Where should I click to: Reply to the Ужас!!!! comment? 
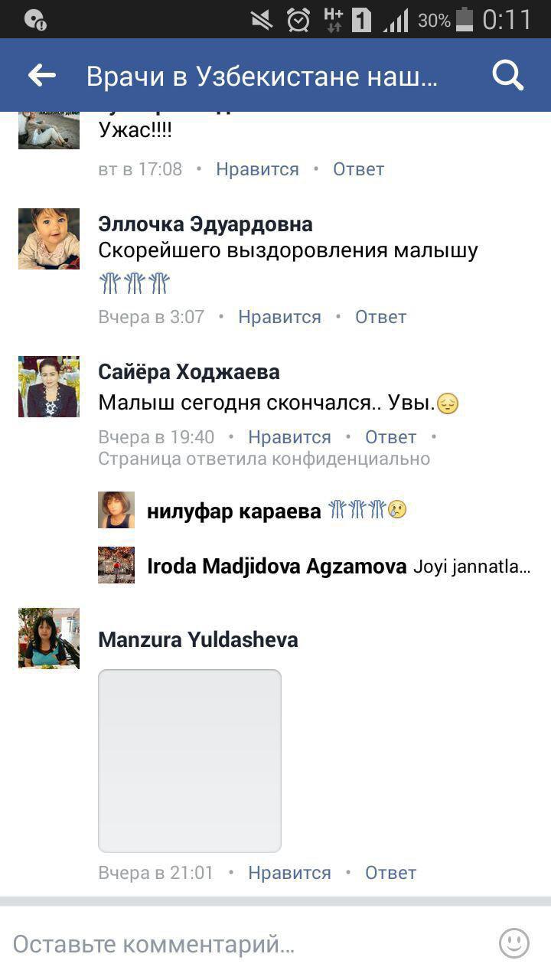[358, 169]
